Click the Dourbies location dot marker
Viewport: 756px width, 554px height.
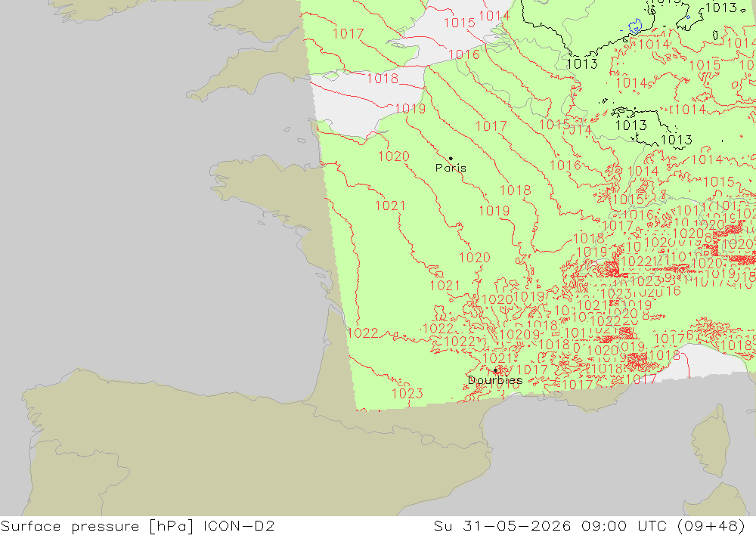click(x=495, y=370)
